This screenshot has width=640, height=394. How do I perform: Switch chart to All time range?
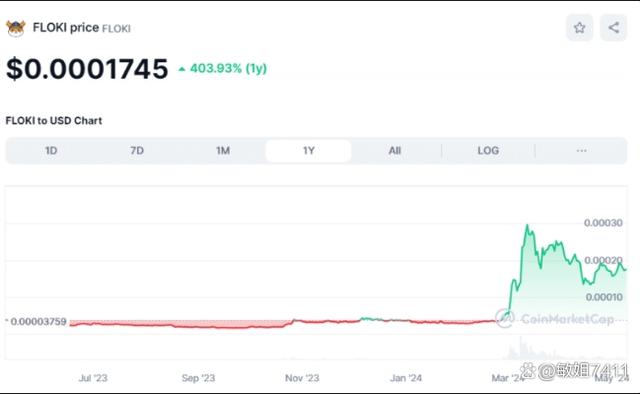pyautogui.click(x=395, y=151)
